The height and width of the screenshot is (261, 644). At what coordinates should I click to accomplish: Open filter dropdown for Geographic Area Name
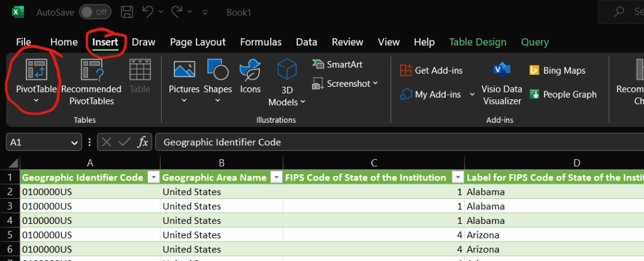(x=276, y=178)
